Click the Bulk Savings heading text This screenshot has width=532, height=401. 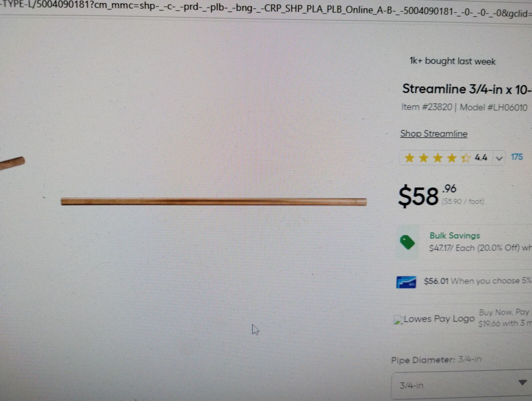[x=455, y=236]
